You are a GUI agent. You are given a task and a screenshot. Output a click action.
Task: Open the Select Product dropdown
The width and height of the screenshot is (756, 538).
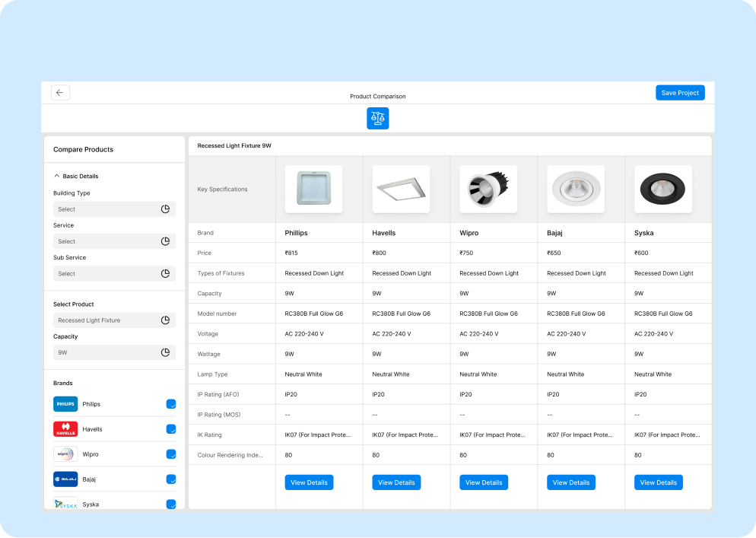(114, 320)
